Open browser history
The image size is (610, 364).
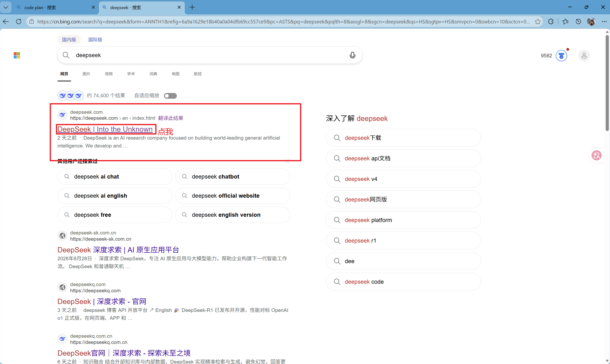pos(578,22)
